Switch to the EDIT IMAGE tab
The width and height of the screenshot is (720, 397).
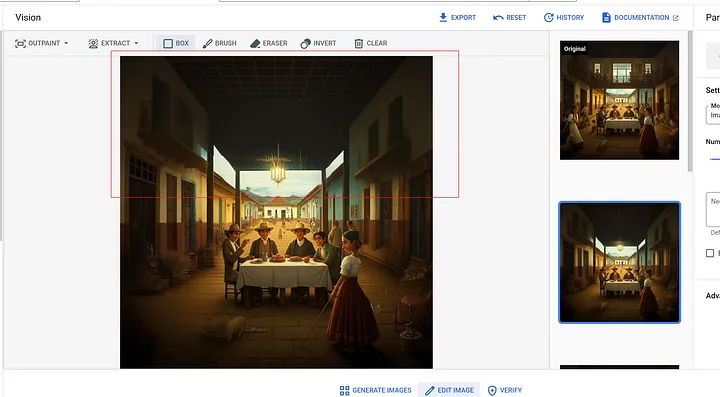click(x=449, y=390)
